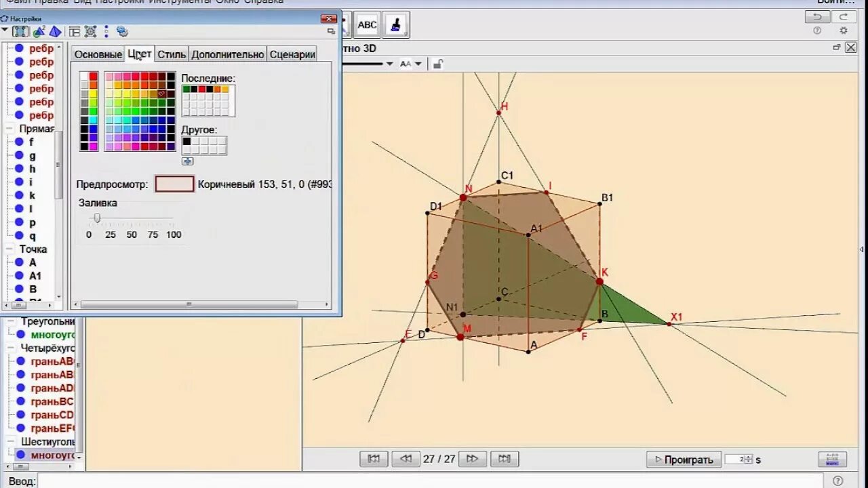
Task: Open the line style dropdown arrow
Action: click(x=389, y=64)
